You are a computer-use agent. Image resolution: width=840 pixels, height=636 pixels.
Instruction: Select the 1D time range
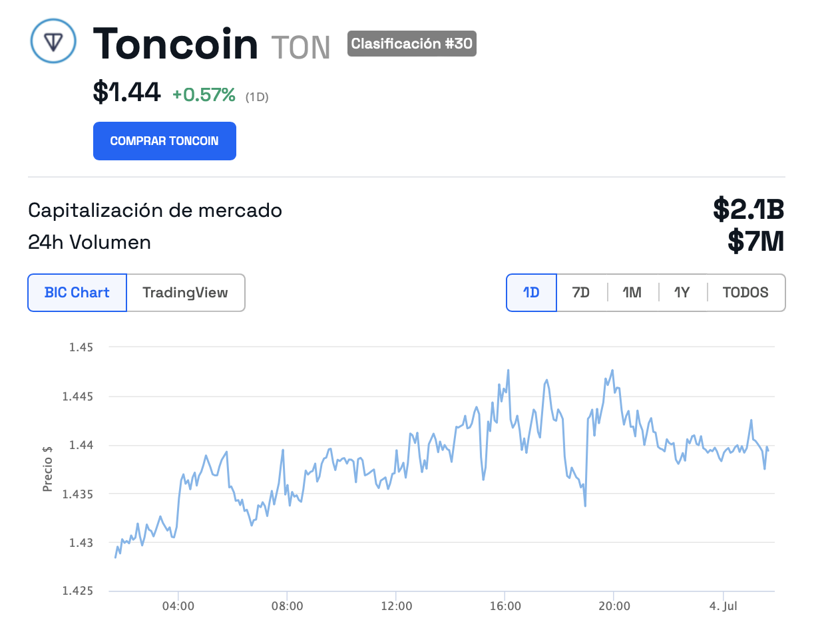(x=531, y=293)
